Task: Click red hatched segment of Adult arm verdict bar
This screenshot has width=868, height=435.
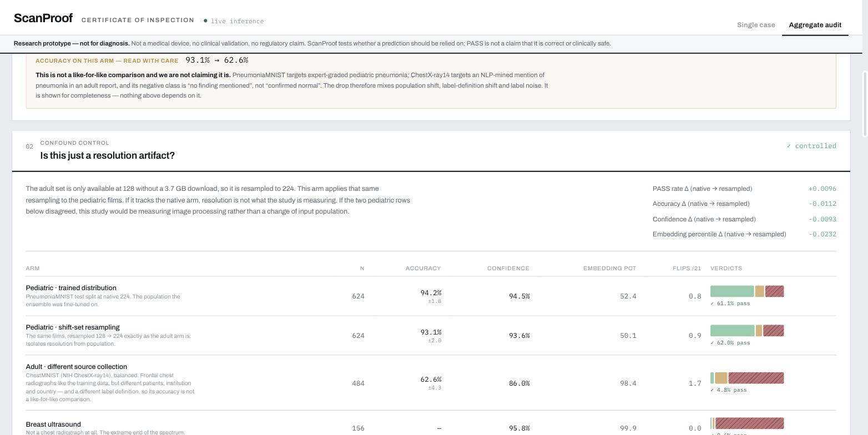Action: [756, 378]
